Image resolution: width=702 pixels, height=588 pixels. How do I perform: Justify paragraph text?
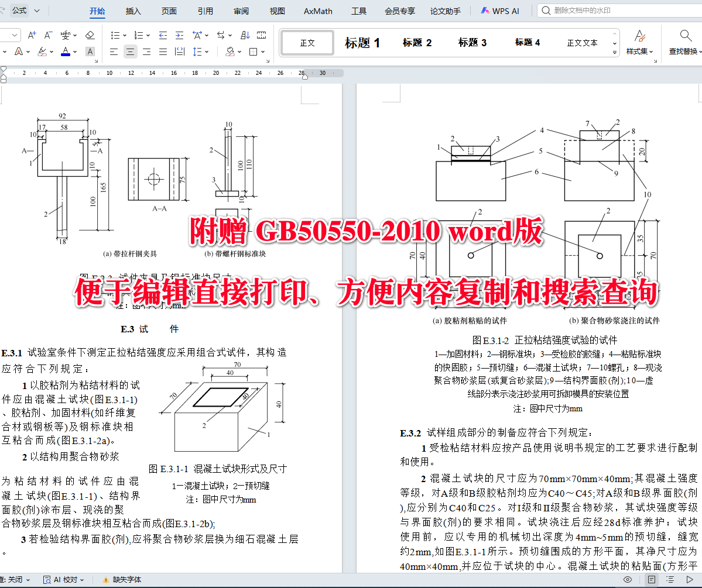pos(163,52)
